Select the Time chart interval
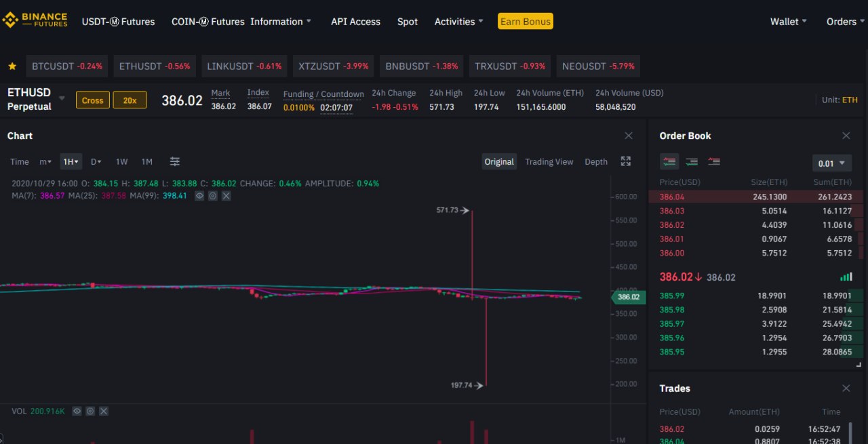The height and width of the screenshot is (444, 868). (20, 161)
